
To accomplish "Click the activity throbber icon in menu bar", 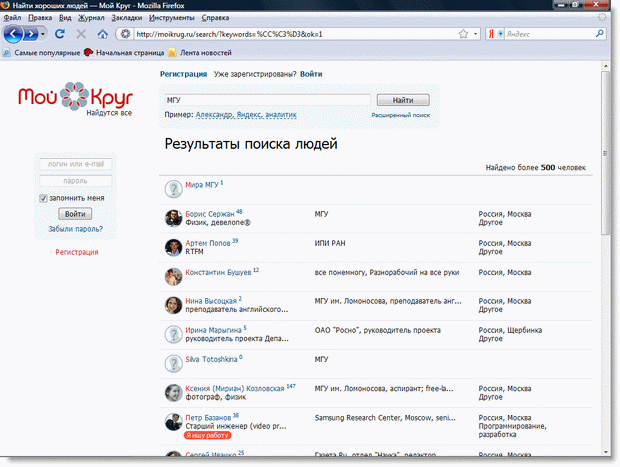I will [x=603, y=17].
